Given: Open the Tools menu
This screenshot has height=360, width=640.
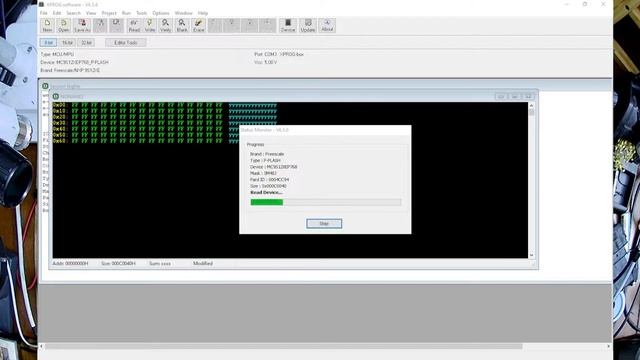Looking at the screenshot, I should point(141,13).
